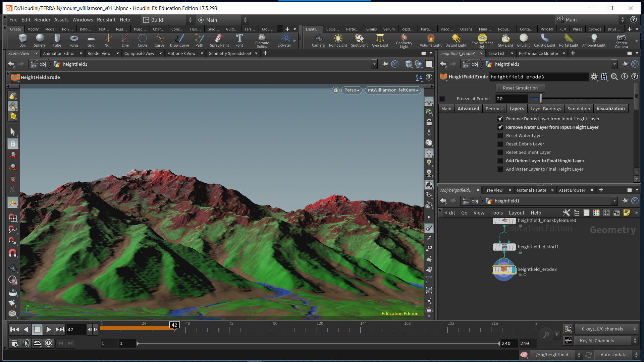
Task: Add a Volume Light
Action: (431, 40)
